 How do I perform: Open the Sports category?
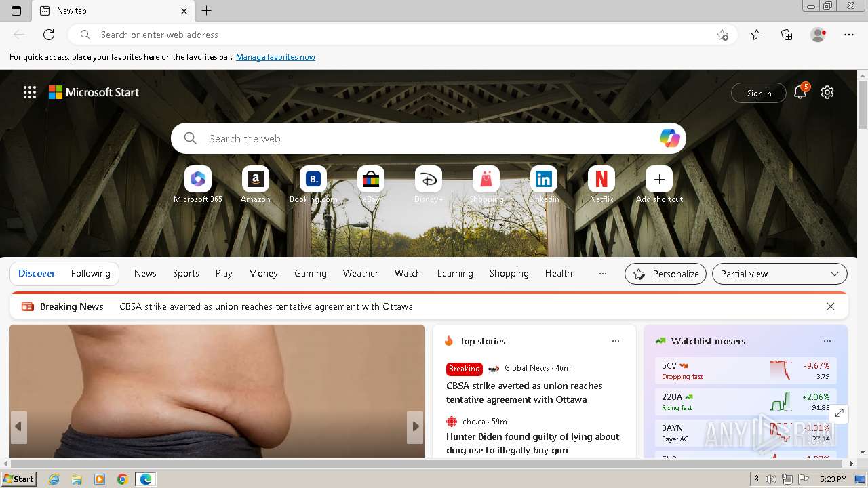click(186, 274)
